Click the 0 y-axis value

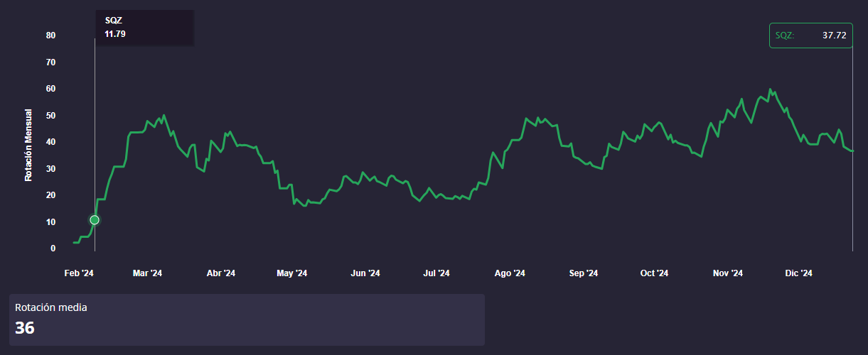(53, 248)
